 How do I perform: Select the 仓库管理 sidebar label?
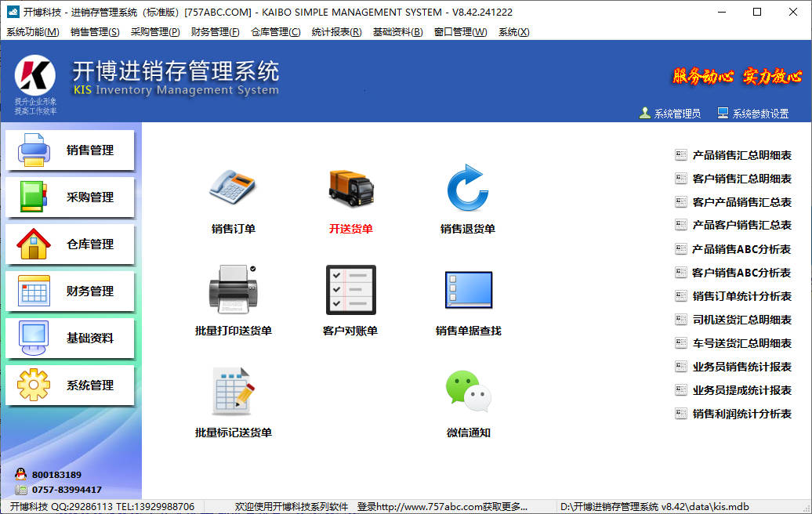[x=90, y=244]
